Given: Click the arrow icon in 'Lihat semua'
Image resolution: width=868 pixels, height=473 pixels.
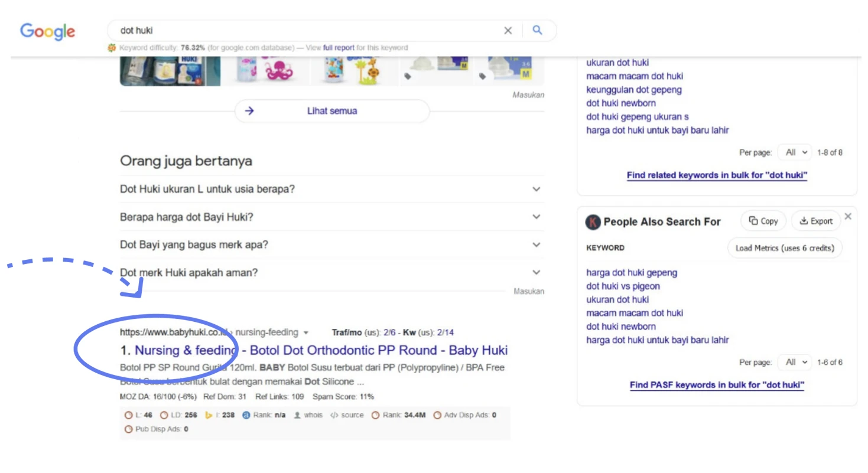Looking at the screenshot, I should [x=249, y=111].
